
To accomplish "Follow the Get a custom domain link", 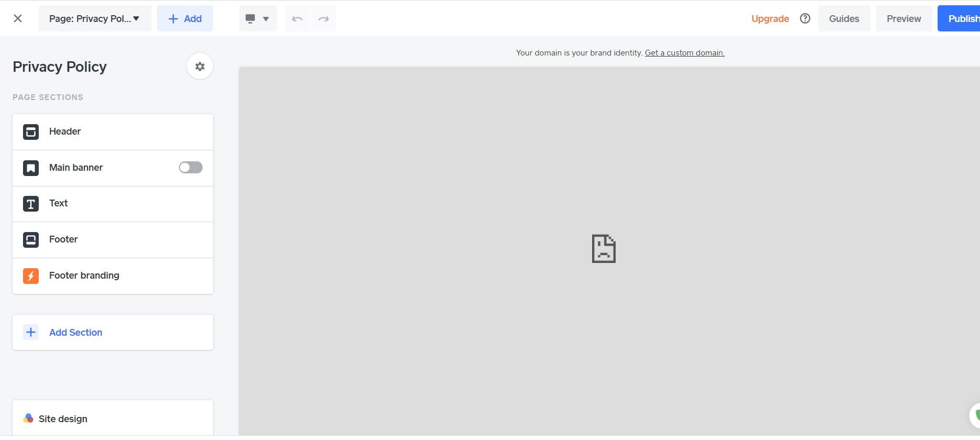I will [x=685, y=53].
